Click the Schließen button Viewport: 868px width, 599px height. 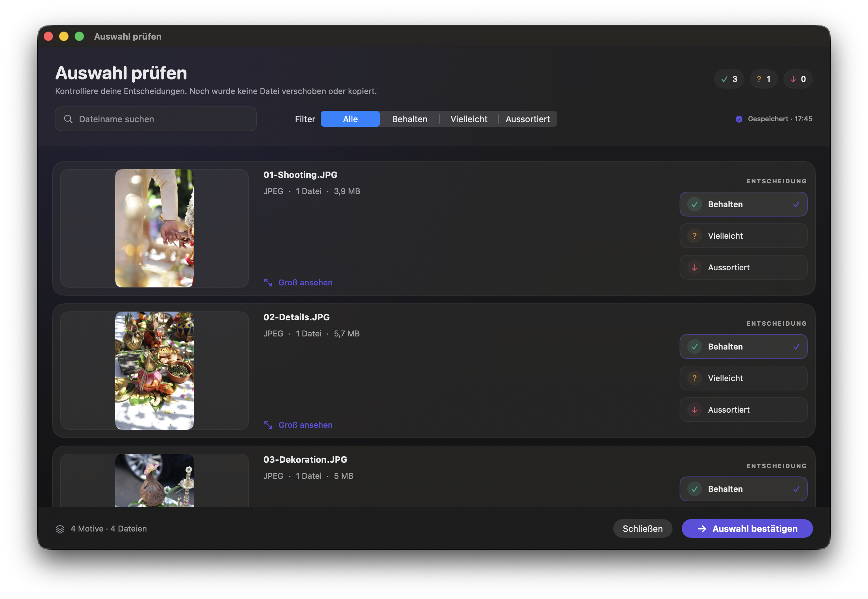pos(643,528)
